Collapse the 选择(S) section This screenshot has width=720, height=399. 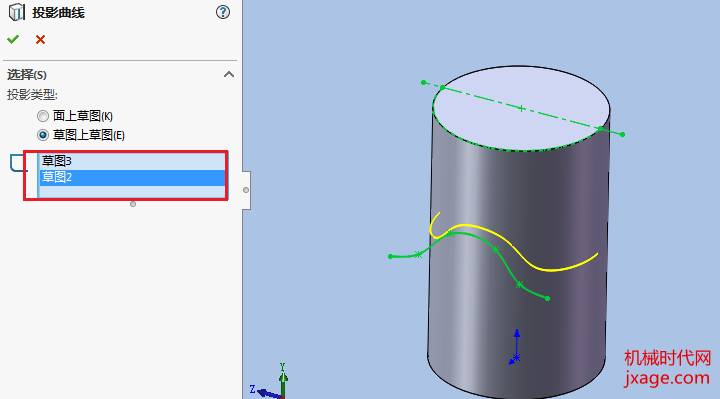coord(229,74)
